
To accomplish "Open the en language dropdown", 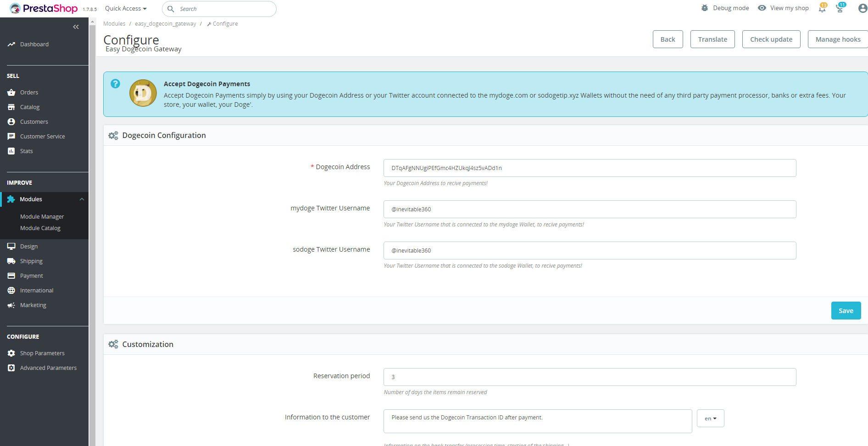I will 710,418.
